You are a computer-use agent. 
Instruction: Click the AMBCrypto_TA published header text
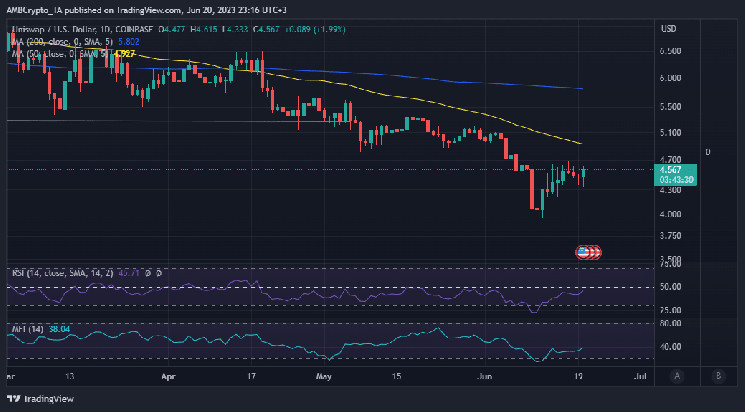click(146, 10)
